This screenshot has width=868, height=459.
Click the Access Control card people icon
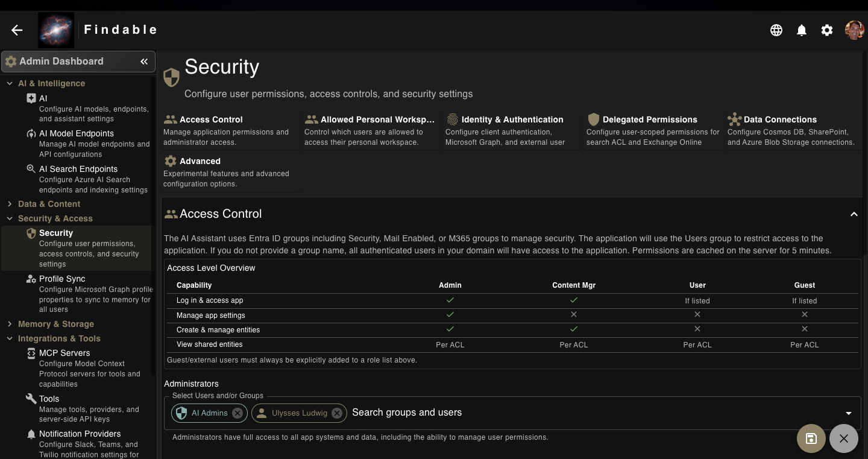click(171, 119)
